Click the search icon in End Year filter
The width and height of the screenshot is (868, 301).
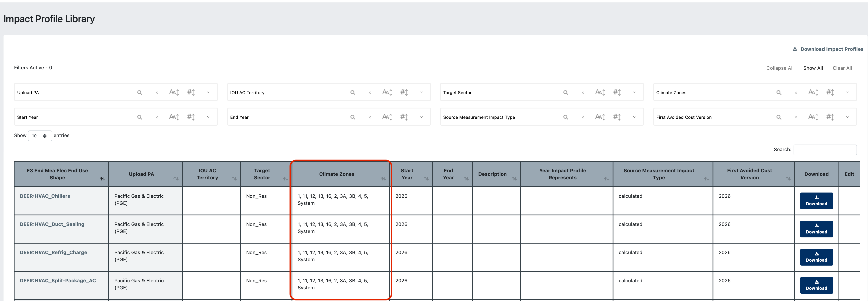[353, 117]
